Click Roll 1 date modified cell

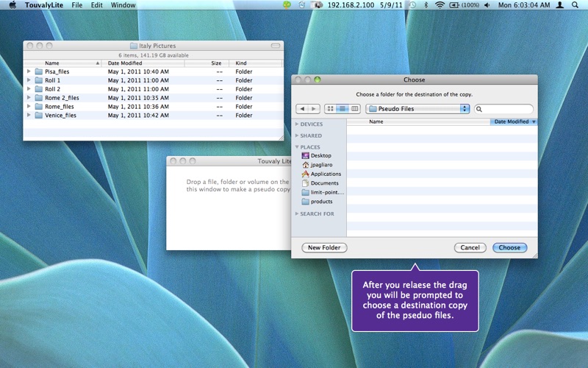[x=138, y=80]
